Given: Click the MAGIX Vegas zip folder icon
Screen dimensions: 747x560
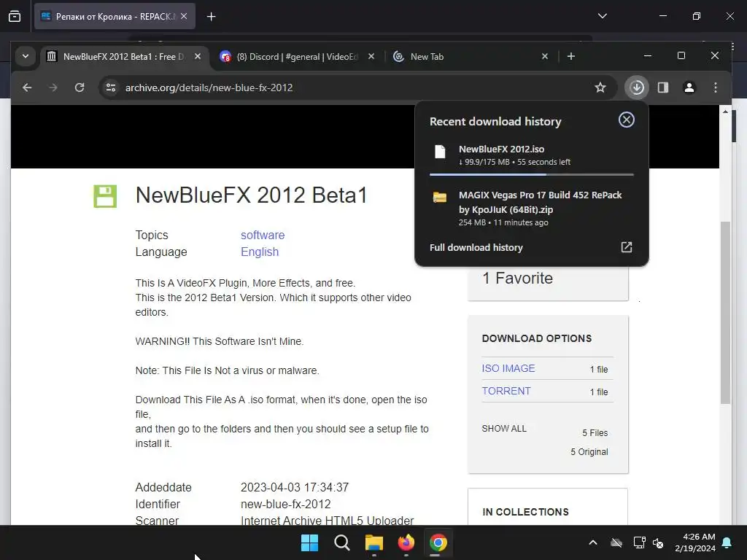Looking at the screenshot, I should pyautogui.click(x=440, y=197).
